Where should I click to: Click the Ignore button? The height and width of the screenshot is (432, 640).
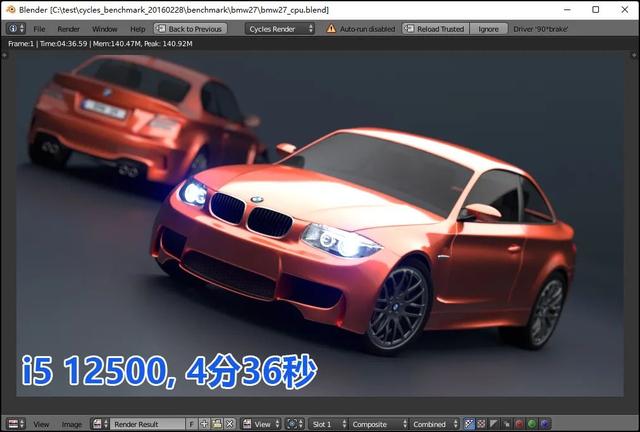pos(489,29)
